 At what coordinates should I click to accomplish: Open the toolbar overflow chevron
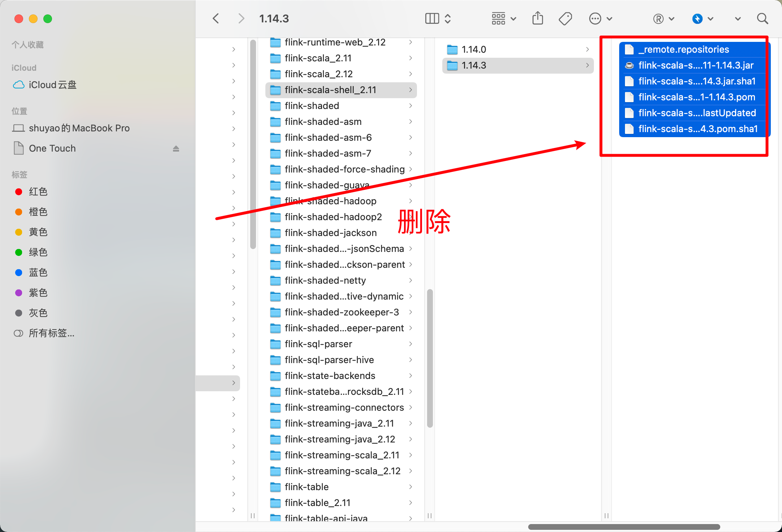pos(738,19)
